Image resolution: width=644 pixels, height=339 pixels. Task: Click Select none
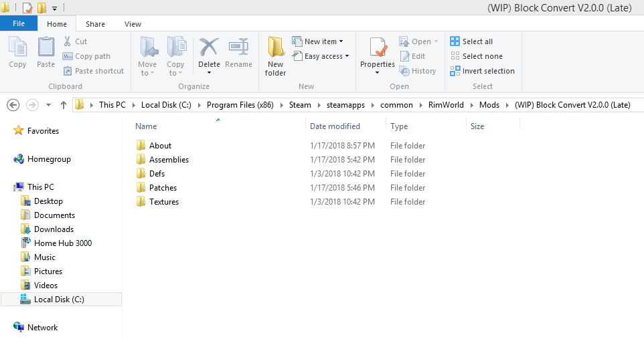pyautogui.click(x=476, y=56)
